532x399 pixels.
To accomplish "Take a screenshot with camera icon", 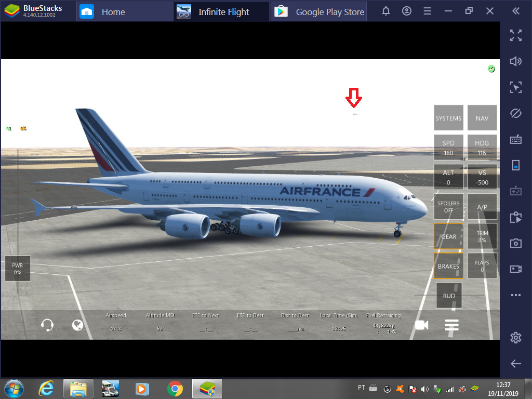I will click(x=516, y=243).
